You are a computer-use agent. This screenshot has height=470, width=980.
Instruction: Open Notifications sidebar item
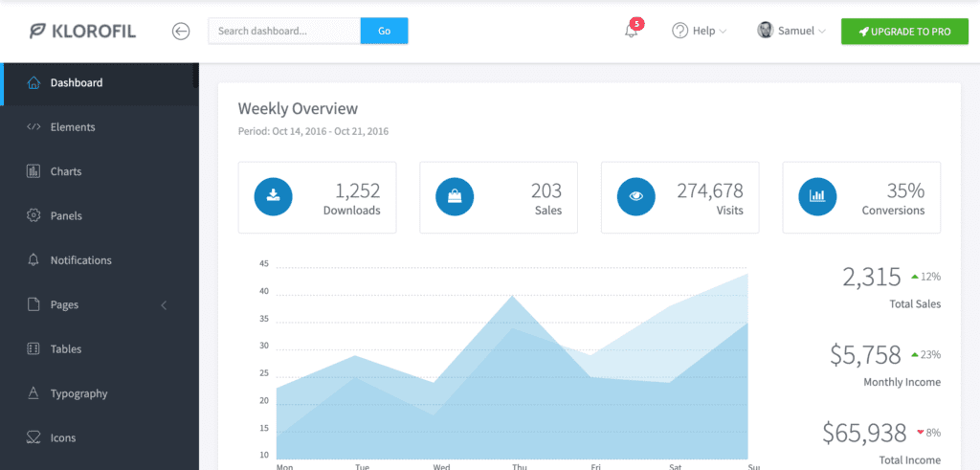click(100, 260)
